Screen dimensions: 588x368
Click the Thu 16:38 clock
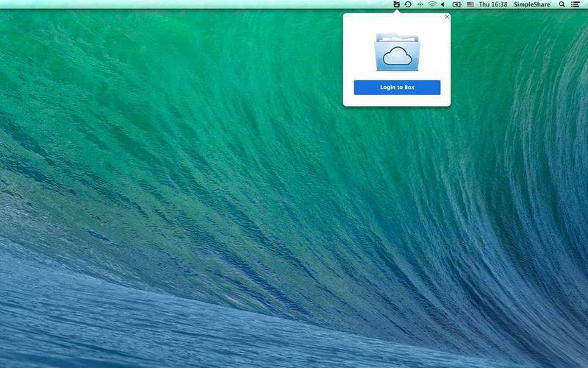click(493, 4)
